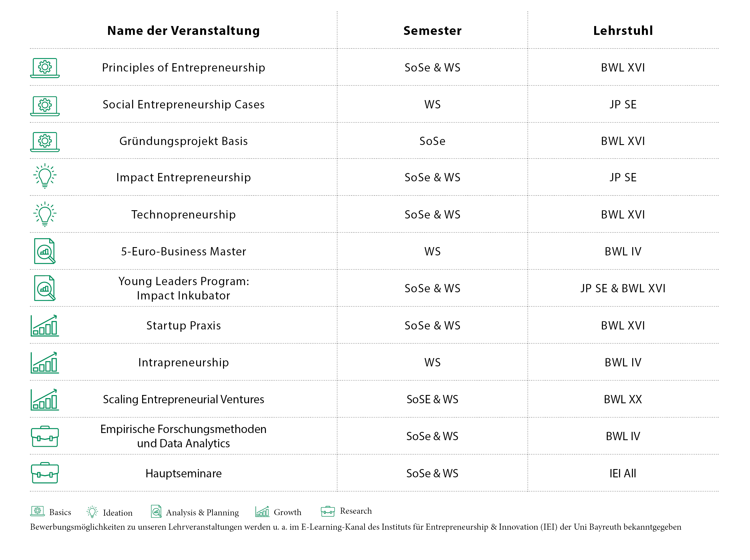Select the Social Entrepreneurship Cases course name
Viewport: 750px width, 560px height.
click(183, 104)
